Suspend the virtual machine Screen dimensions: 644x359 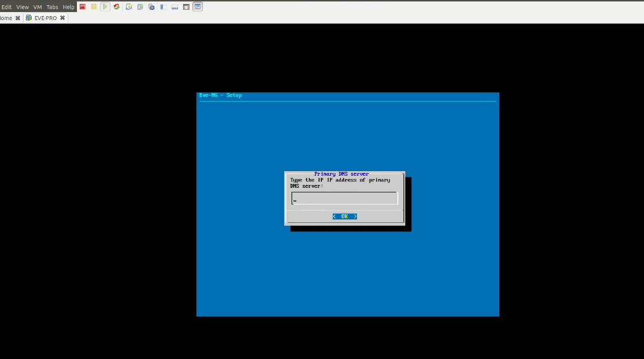click(x=94, y=6)
